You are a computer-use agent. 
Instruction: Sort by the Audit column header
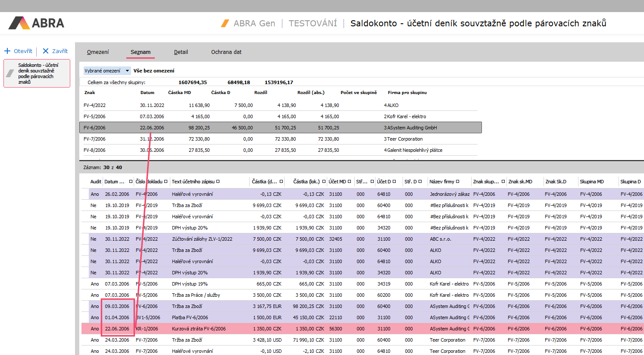[95, 182]
